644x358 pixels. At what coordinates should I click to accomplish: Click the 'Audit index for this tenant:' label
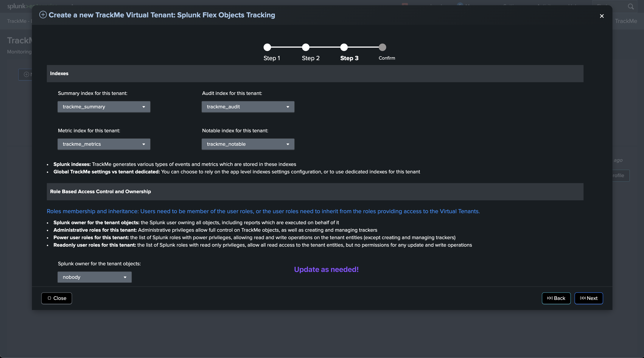click(232, 93)
